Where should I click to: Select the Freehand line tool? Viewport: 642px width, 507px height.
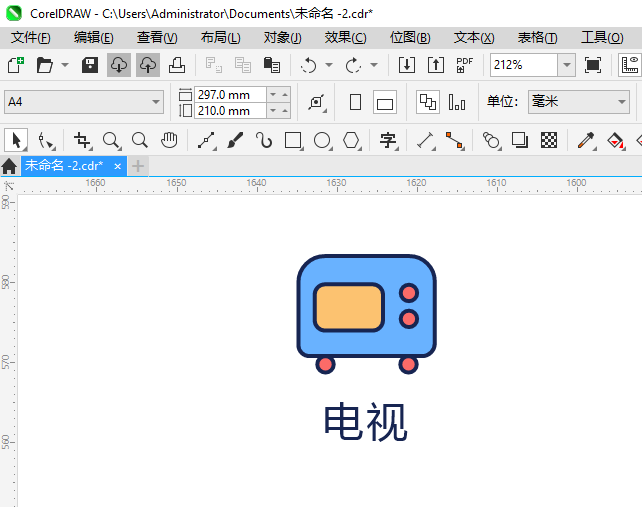click(x=207, y=140)
